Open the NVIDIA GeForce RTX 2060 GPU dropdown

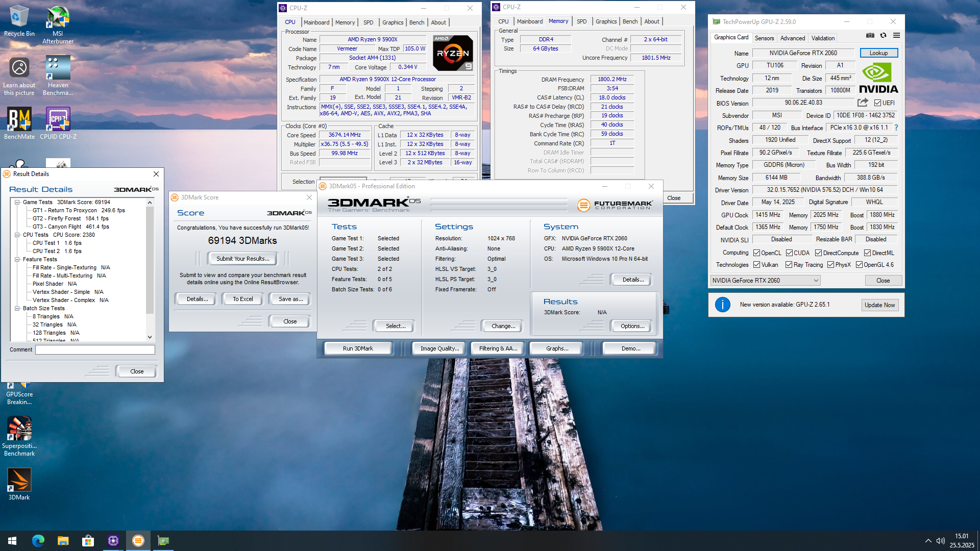(x=765, y=281)
